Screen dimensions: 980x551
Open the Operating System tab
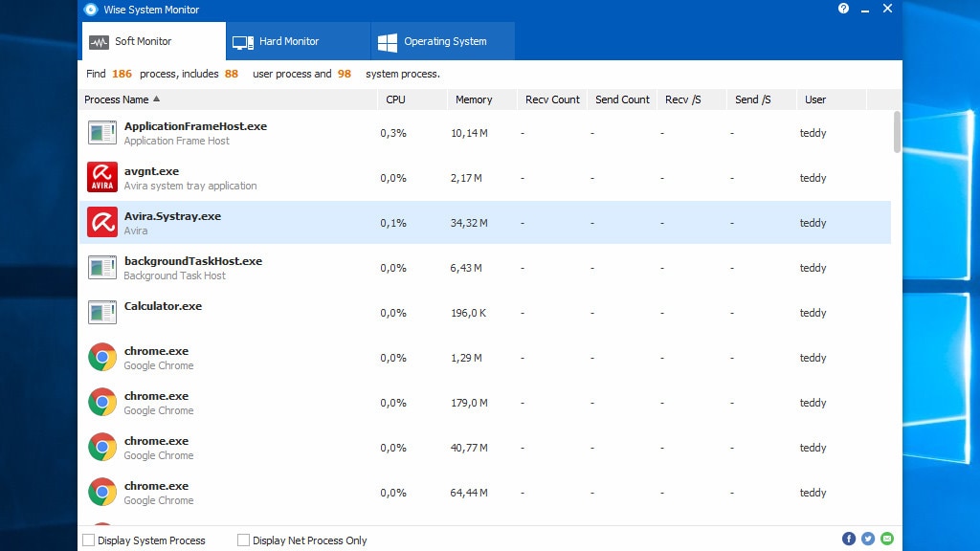(443, 41)
